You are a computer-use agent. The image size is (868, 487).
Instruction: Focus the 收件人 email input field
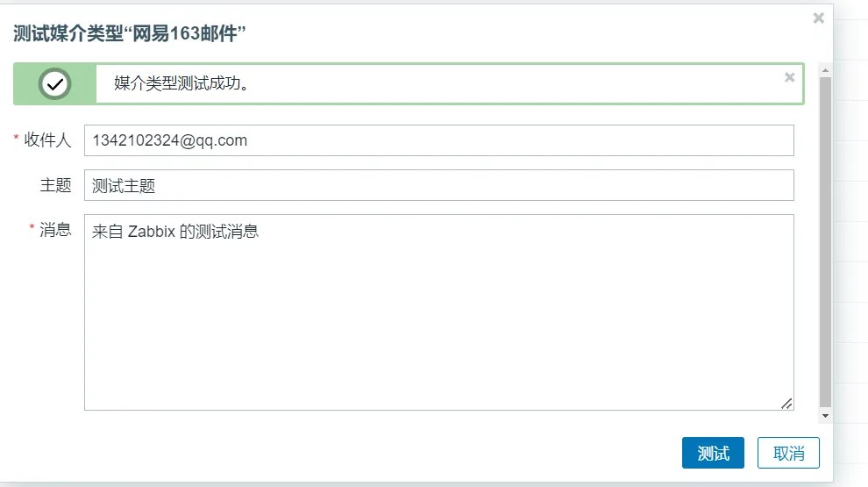[x=438, y=140]
